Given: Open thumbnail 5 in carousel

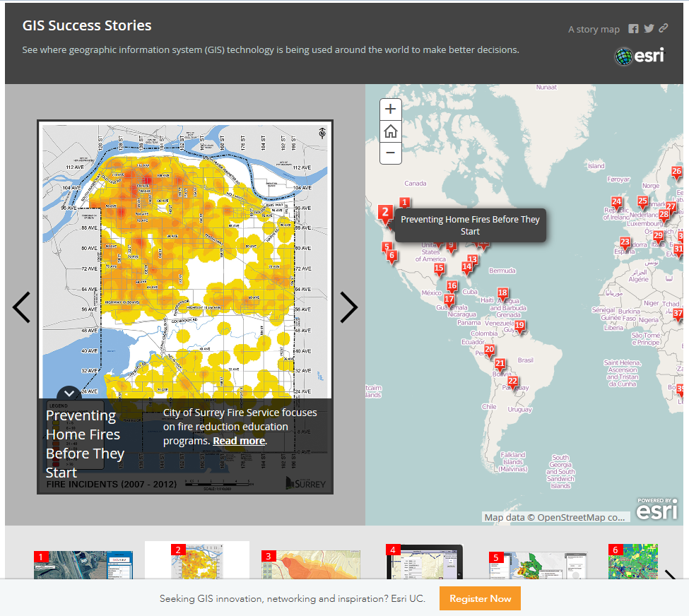Looking at the screenshot, I should coord(538,566).
